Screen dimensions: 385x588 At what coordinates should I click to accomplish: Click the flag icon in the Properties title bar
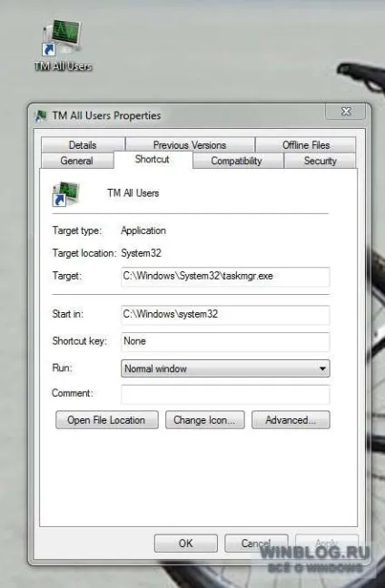tap(41, 116)
